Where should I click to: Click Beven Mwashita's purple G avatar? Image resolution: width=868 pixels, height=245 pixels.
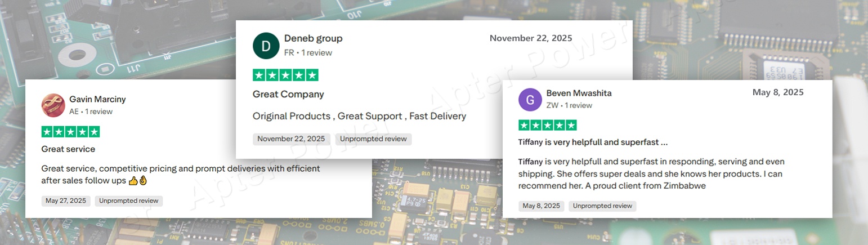point(530,99)
